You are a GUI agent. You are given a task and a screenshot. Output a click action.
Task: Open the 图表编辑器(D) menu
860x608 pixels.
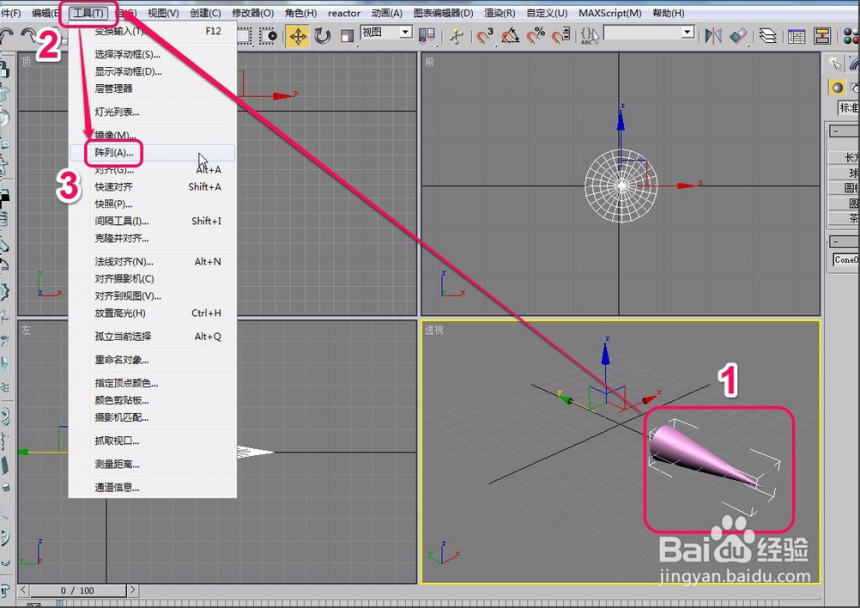point(443,13)
